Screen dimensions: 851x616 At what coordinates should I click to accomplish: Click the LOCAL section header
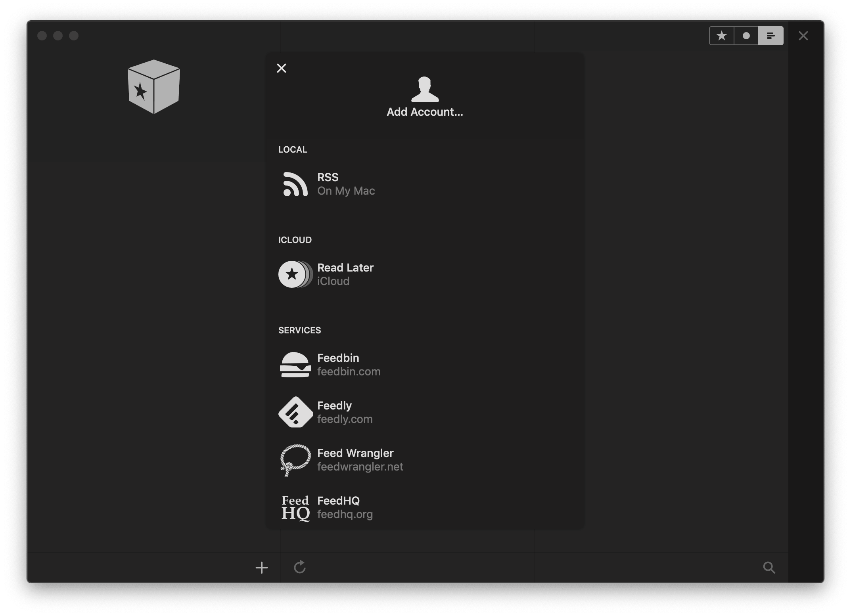pyautogui.click(x=293, y=149)
